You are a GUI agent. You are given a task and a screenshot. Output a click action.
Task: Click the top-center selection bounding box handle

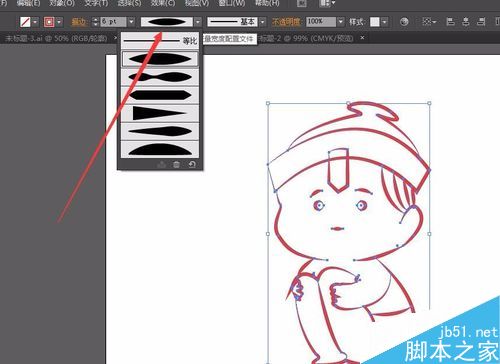tap(348, 103)
